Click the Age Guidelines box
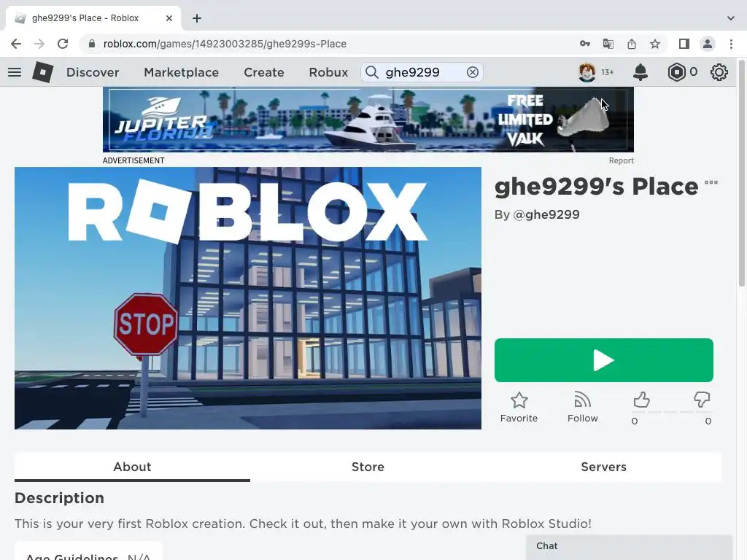The image size is (747, 560). click(88, 551)
